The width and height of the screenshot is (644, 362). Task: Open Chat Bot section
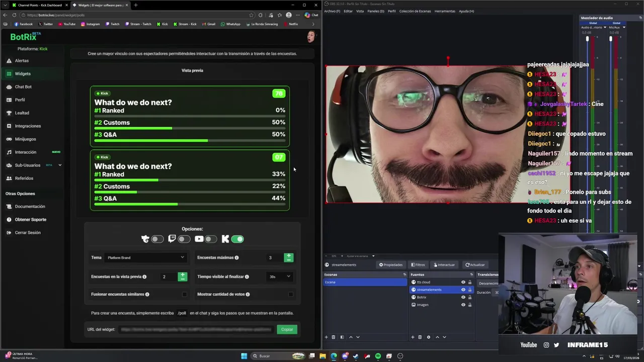pos(23,86)
